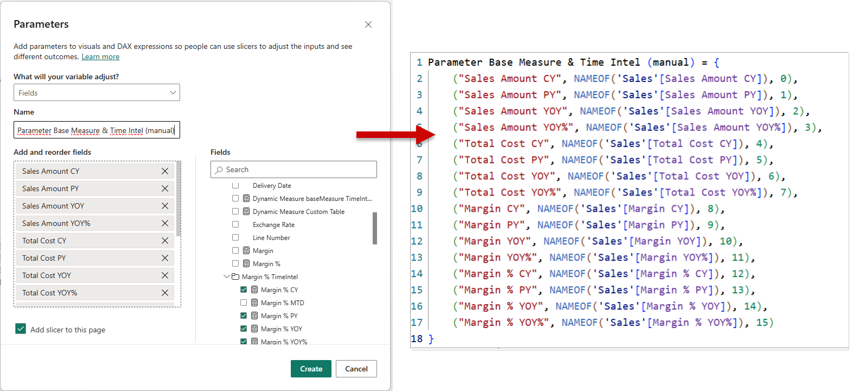Click the "Sales Amount CY" DAX code line

click(x=626, y=79)
